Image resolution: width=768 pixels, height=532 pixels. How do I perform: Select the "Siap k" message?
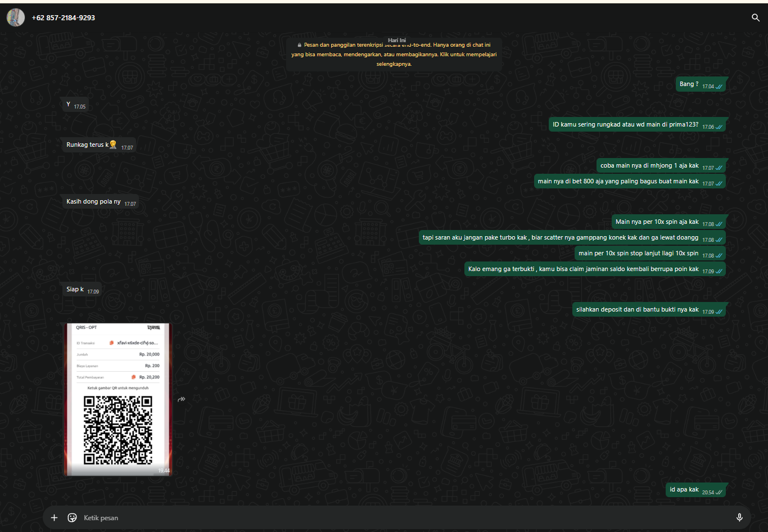click(x=83, y=290)
